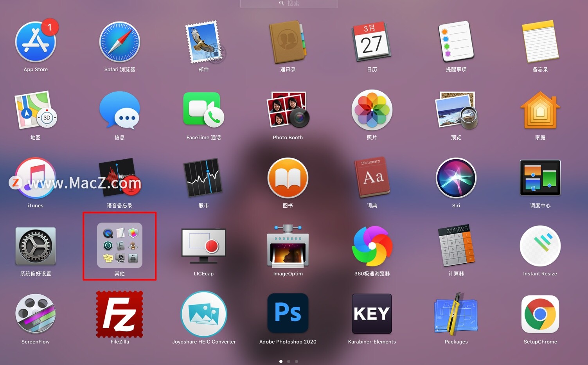Viewport: 588px width, 365px height.
Task: Launch the Packages app
Action: (x=456, y=314)
